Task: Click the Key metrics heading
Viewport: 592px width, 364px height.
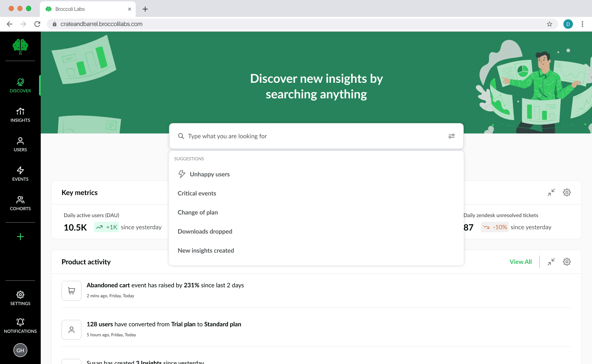Action: [79, 192]
